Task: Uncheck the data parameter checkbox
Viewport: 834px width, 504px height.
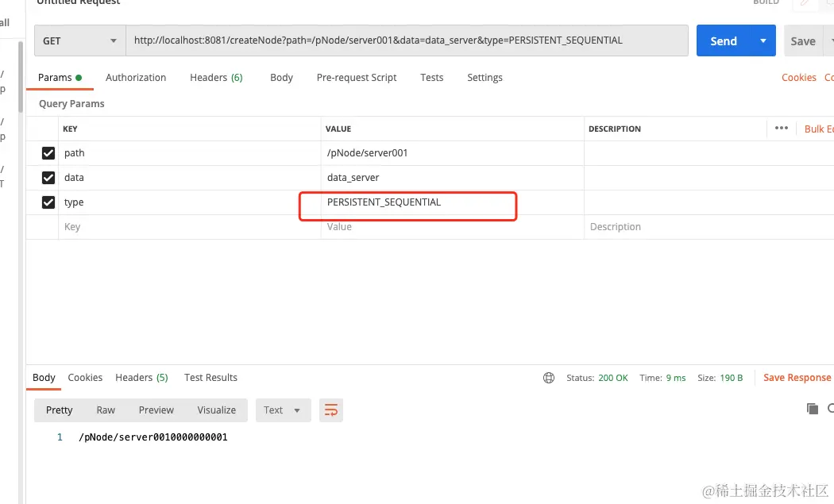Action: pyautogui.click(x=48, y=178)
